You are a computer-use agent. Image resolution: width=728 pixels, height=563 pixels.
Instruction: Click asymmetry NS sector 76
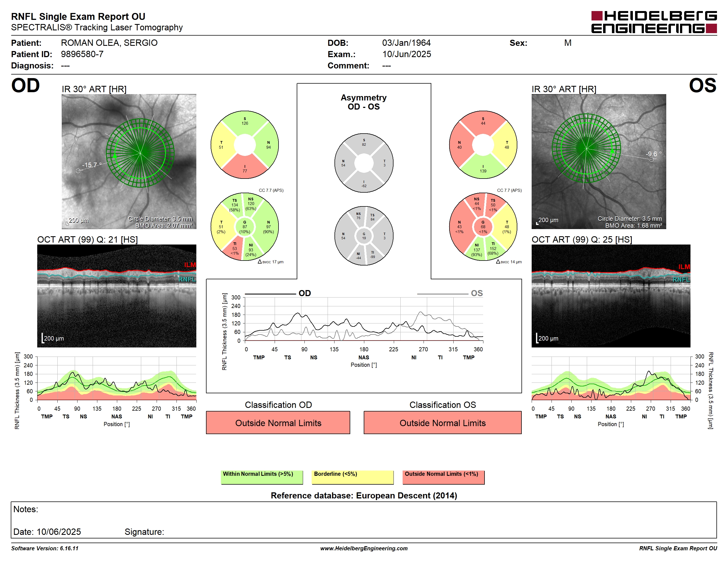pyautogui.click(x=358, y=216)
